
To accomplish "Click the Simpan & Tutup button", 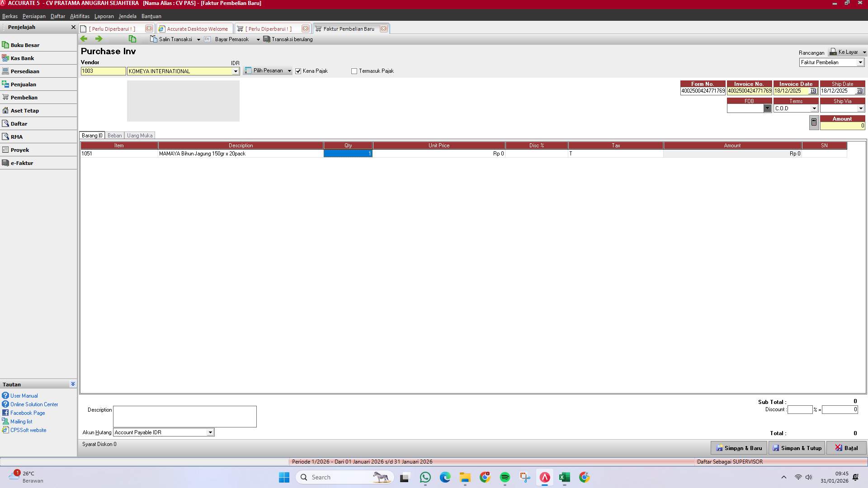I will click(797, 448).
